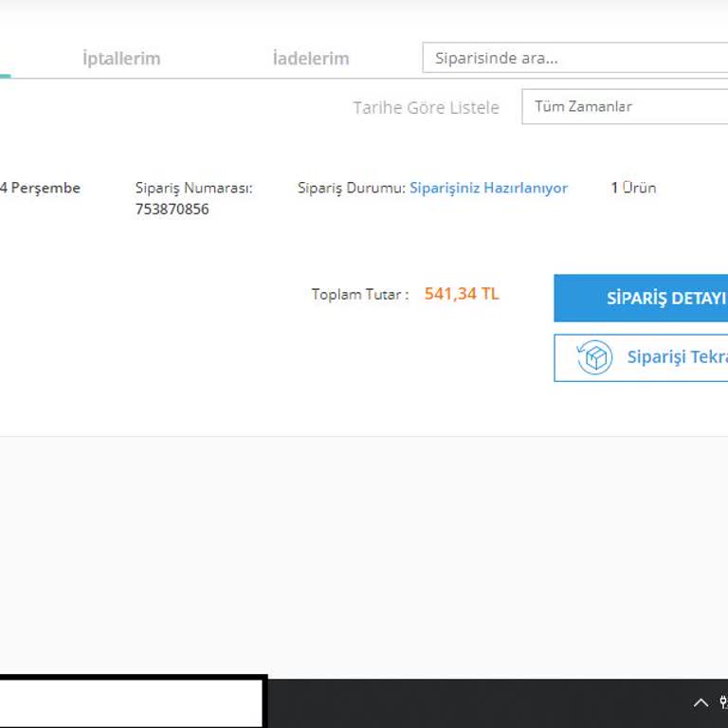728x728 pixels.
Task: Switch to the İptallerim tab
Action: point(121,59)
